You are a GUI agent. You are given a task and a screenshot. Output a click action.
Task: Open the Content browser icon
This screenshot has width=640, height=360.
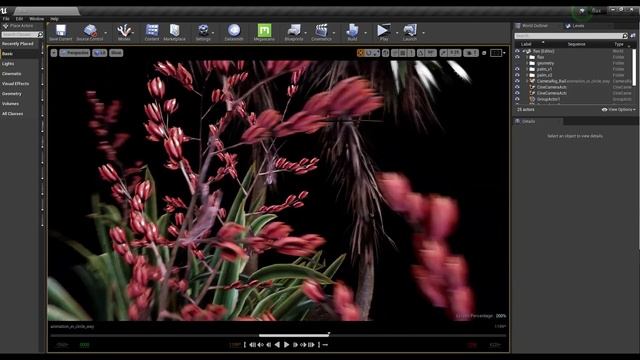tap(152, 30)
